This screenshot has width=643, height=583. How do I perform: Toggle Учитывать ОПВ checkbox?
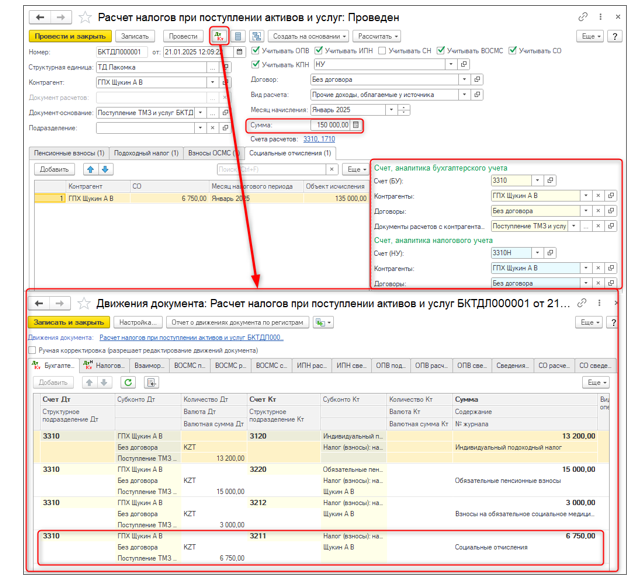(256, 50)
